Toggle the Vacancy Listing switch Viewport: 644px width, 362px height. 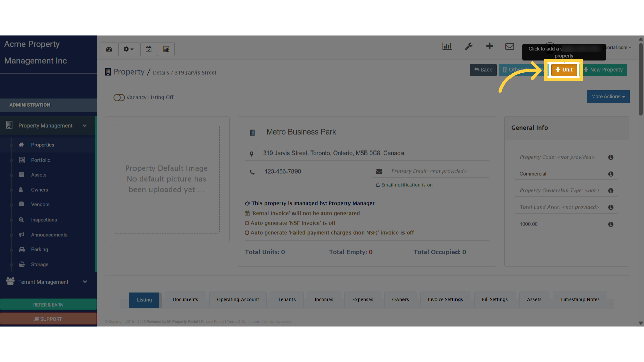119,98
